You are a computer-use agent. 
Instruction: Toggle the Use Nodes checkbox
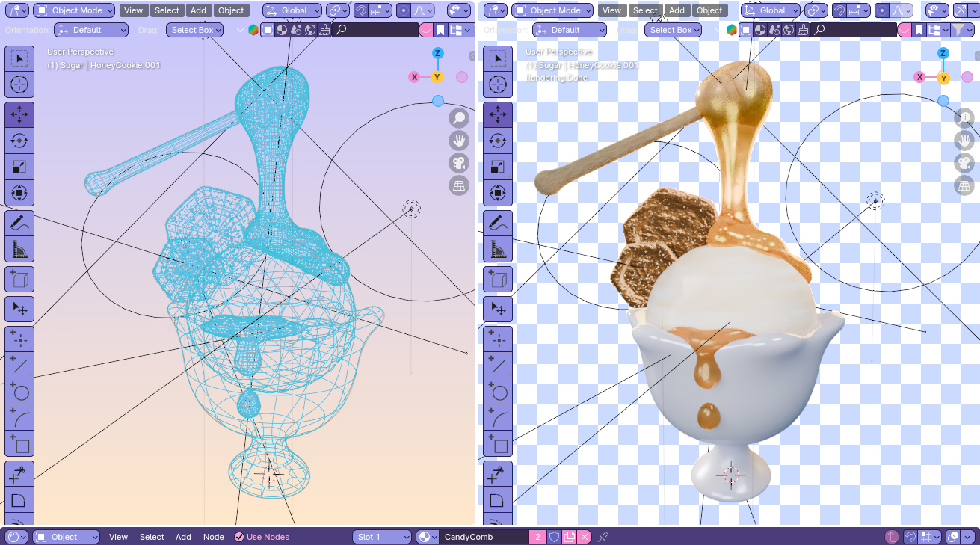(x=239, y=537)
